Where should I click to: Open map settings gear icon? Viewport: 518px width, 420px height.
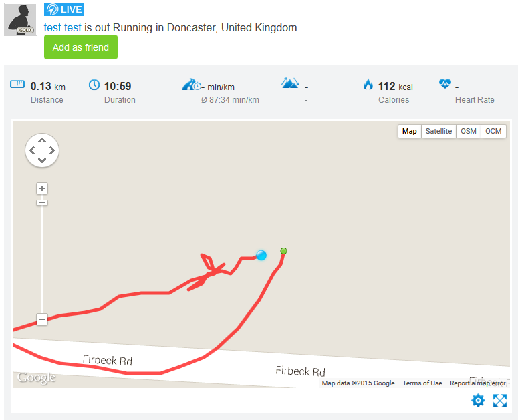pyautogui.click(x=478, y=401)
